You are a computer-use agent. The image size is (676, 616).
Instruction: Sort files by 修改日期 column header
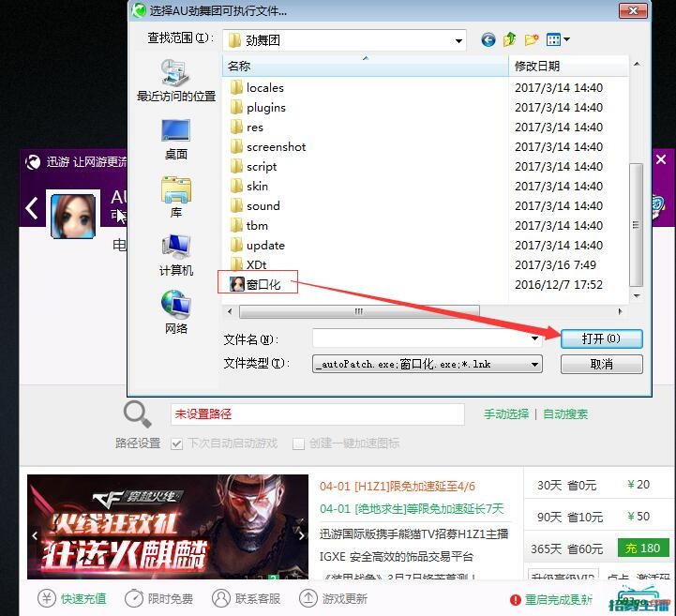(568, 66)
